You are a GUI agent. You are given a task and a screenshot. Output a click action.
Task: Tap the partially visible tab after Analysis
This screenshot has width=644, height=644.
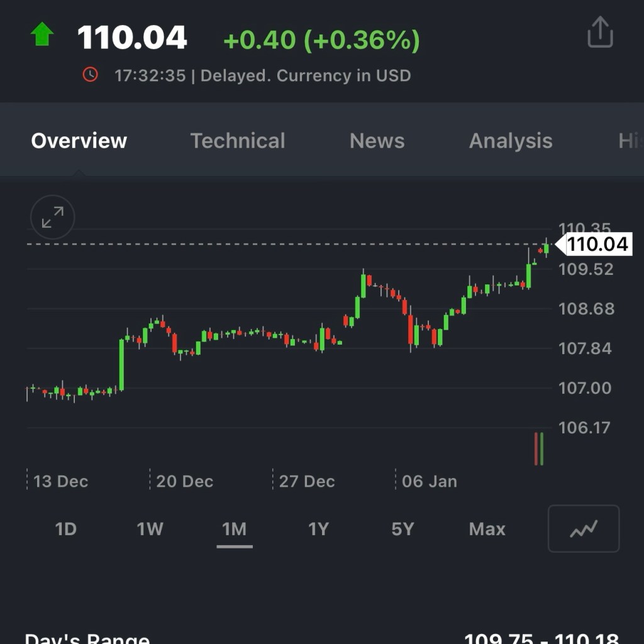(x=629, y=141)
